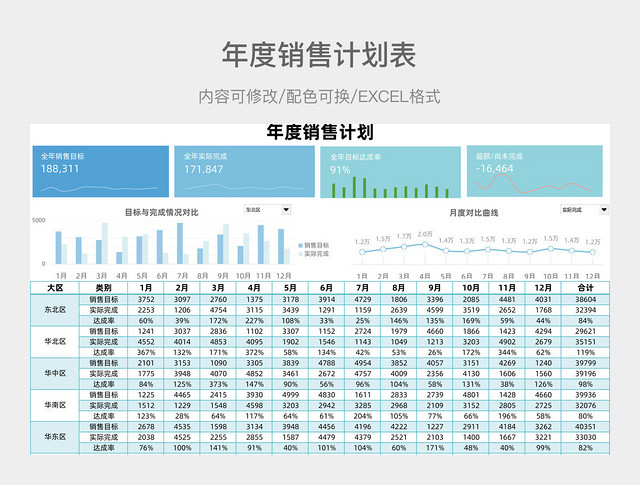Select the 全年目标达成率 91% card
Viewport: 640px width, 485px height.
tap(390, 172)
